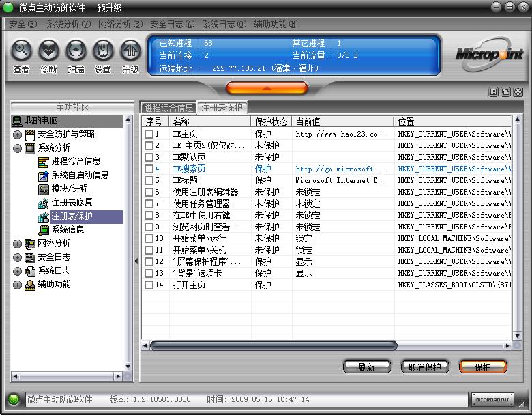This screenshot has height=415, width=532.
Task: Click the 网络分析 computers icon
Action: (30, 244)
